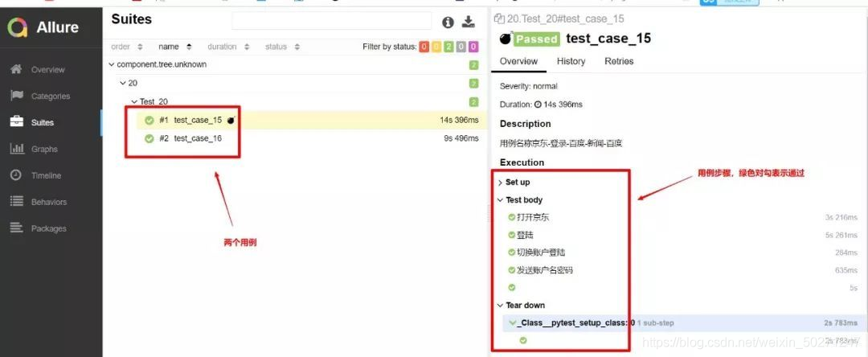
Task: Switch to the History tab
Action: point(571,61)
